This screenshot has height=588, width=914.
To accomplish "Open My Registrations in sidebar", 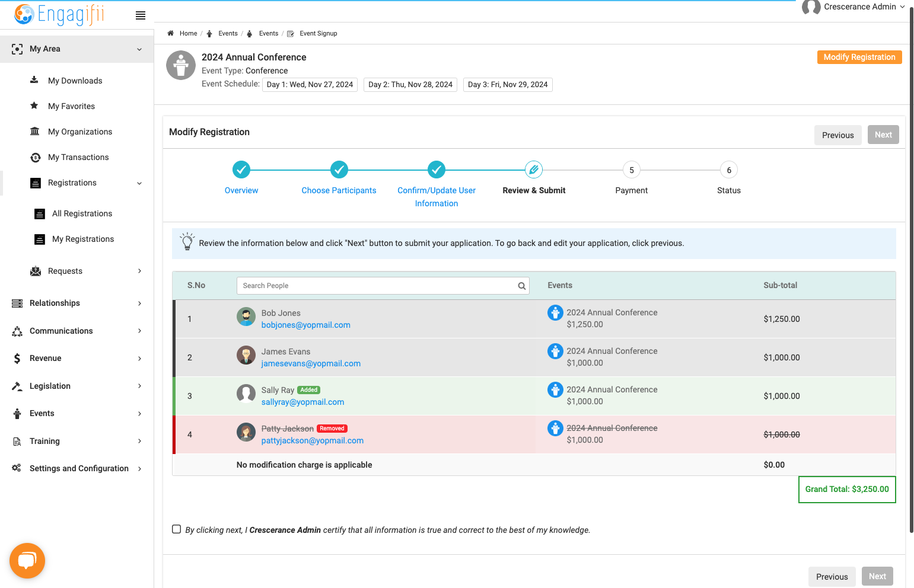I will (83, 239).
